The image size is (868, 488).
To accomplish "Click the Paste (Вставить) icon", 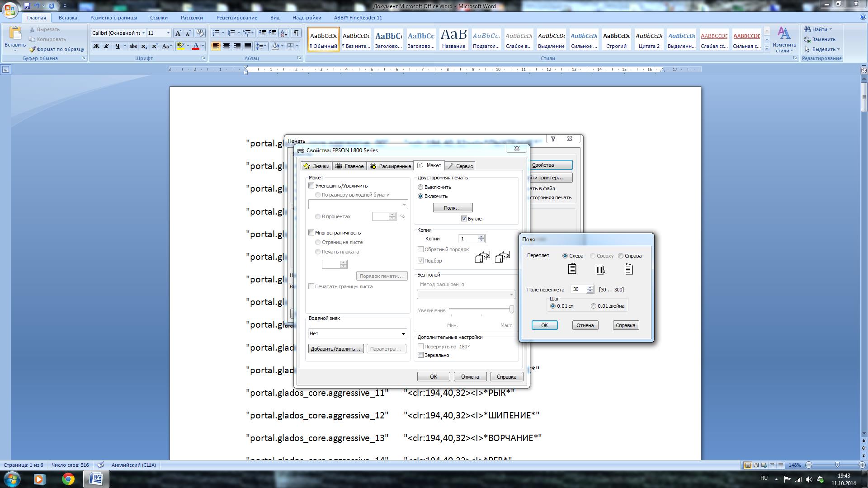I will [x=15, y=34].
